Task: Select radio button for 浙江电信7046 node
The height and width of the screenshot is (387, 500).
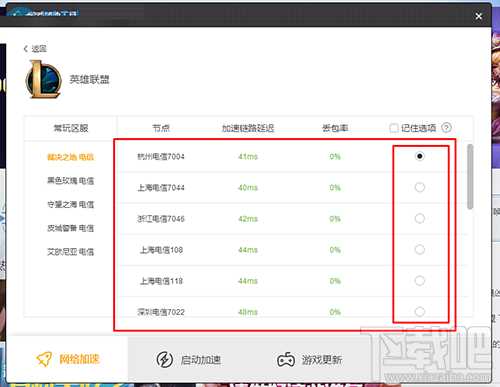Action: click(420, 219)
